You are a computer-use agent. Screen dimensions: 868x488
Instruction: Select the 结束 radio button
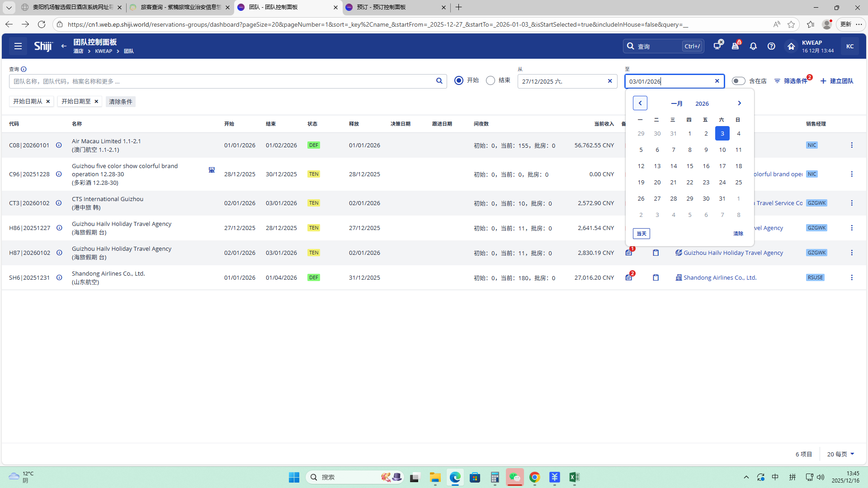coord(491,80)
